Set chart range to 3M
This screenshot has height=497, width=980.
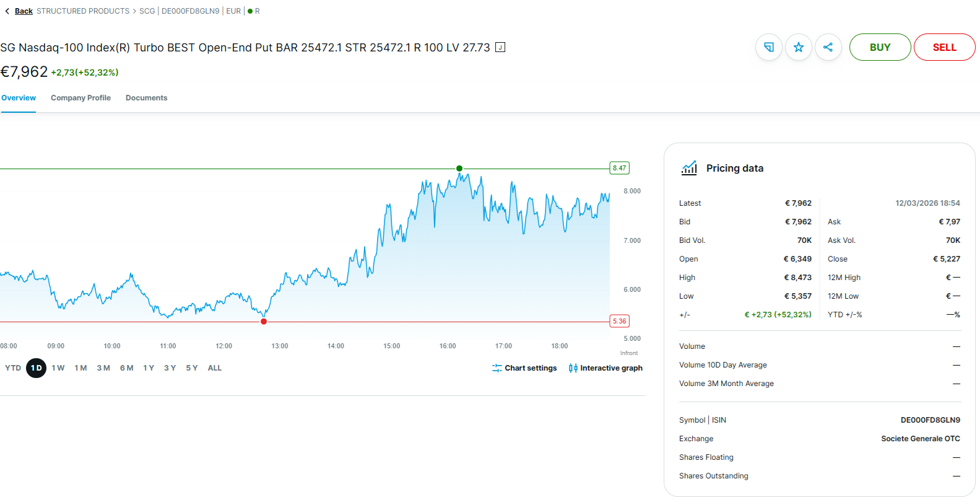[103, 368]
